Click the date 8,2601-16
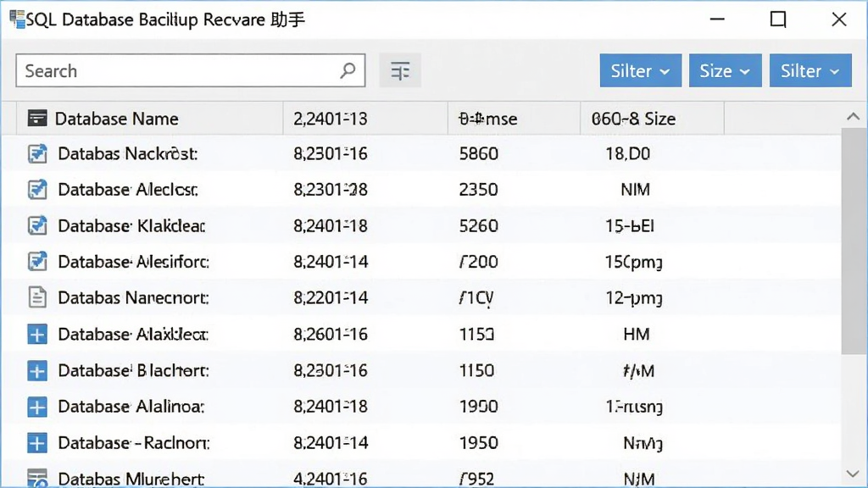 pos(331,334)
